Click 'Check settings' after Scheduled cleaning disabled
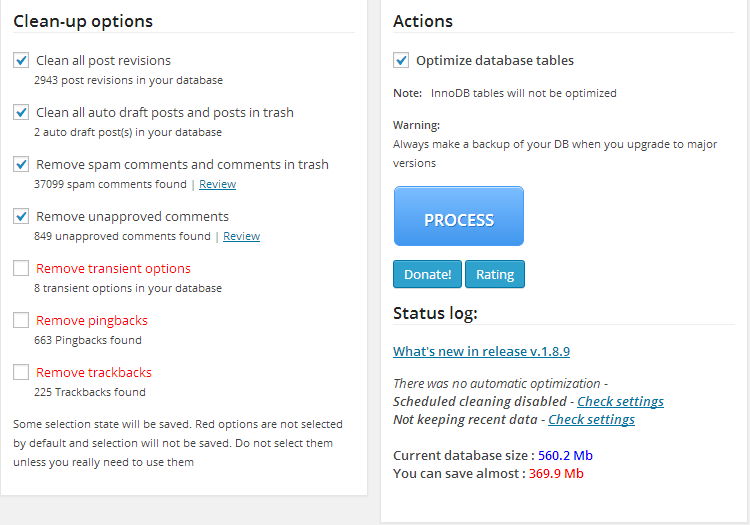The width and height of the screenshot is (750, 525). pyautogui.click(x=620, y=401)
